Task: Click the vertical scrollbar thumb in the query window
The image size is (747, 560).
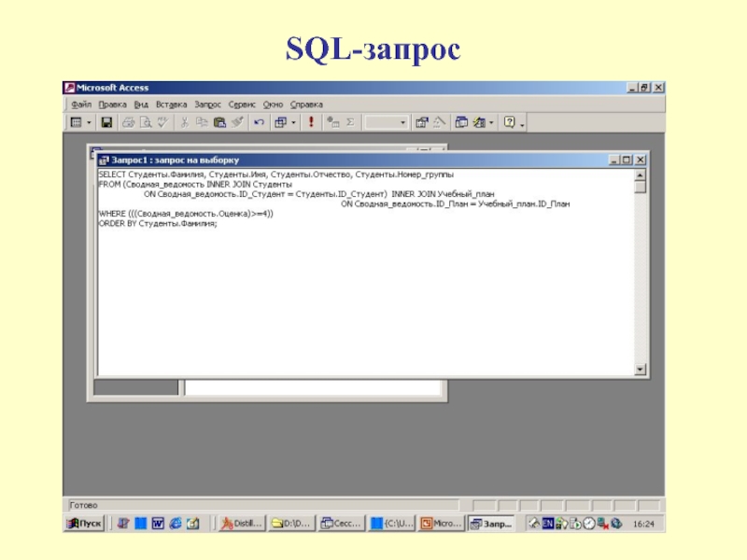Action: (641, 186)
